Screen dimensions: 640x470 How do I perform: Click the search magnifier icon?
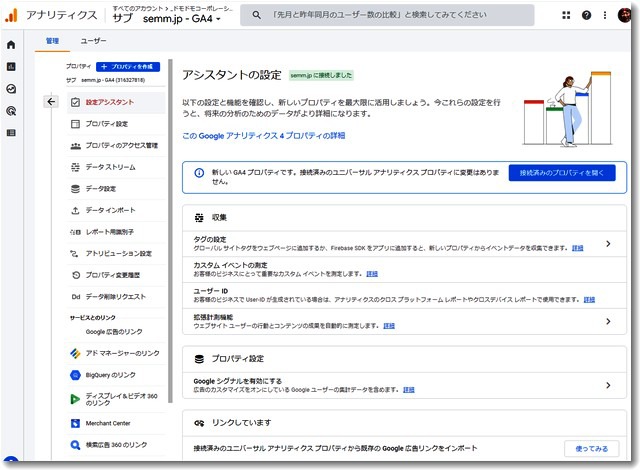click(x=256, y=15)
